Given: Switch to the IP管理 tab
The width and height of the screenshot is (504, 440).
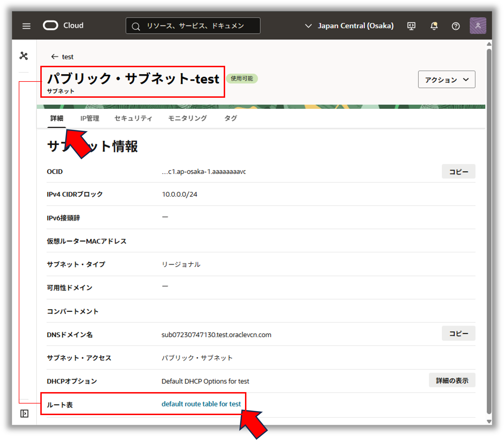Looking at the screenshot, I should tap(90, 118).
